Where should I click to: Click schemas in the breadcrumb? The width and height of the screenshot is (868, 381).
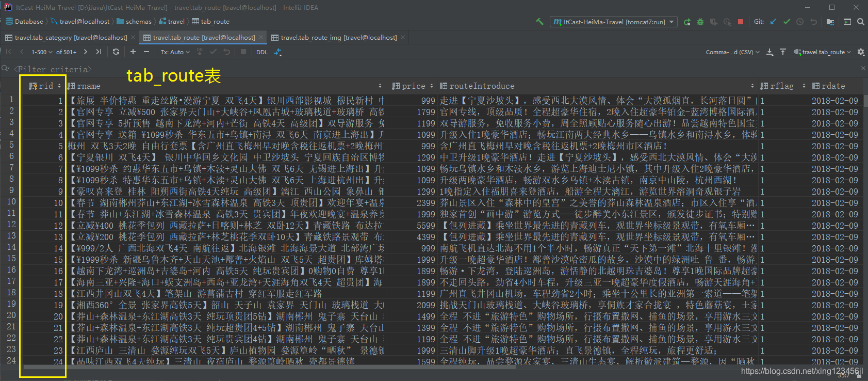(x=134, y=22)
